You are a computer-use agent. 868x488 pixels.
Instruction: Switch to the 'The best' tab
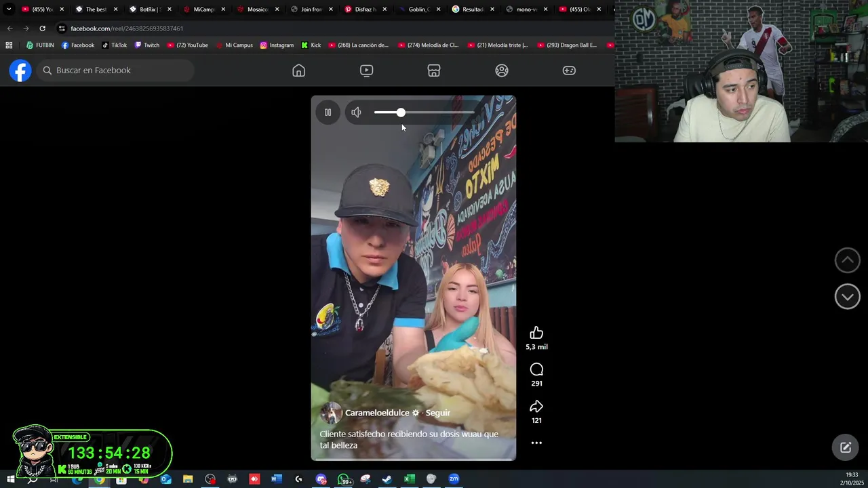[x=96, y=9]
